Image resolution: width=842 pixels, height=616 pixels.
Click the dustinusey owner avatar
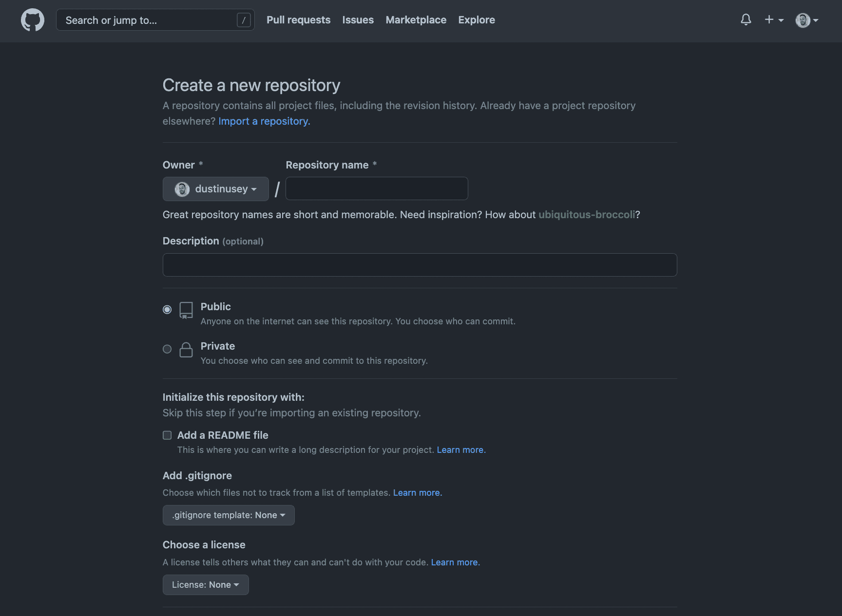tap(182, 189)
